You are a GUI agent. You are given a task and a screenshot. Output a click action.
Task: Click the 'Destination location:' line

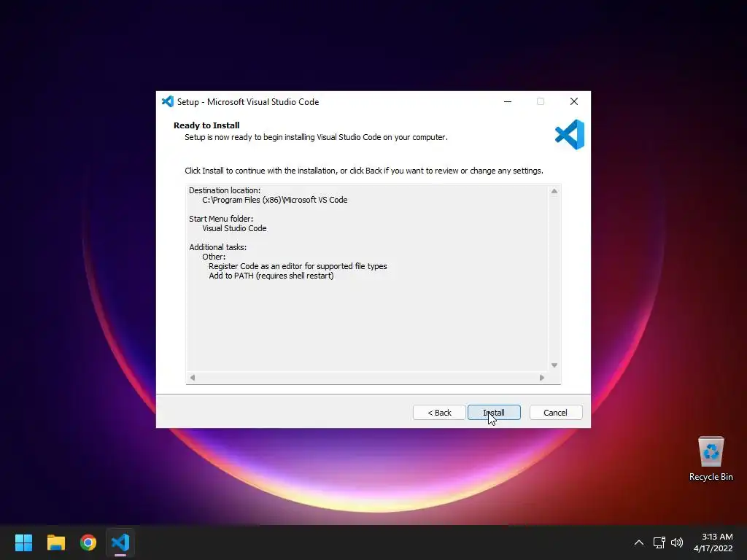pos(225,190)
